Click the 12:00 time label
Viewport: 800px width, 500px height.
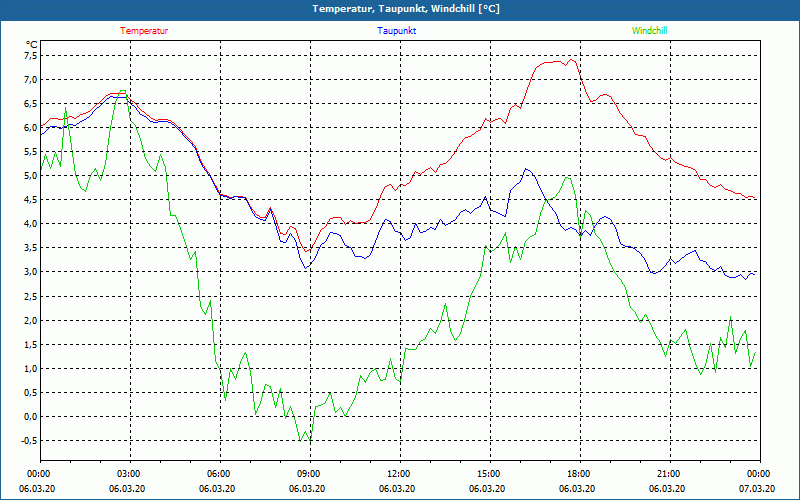click(x=398, y=474)
